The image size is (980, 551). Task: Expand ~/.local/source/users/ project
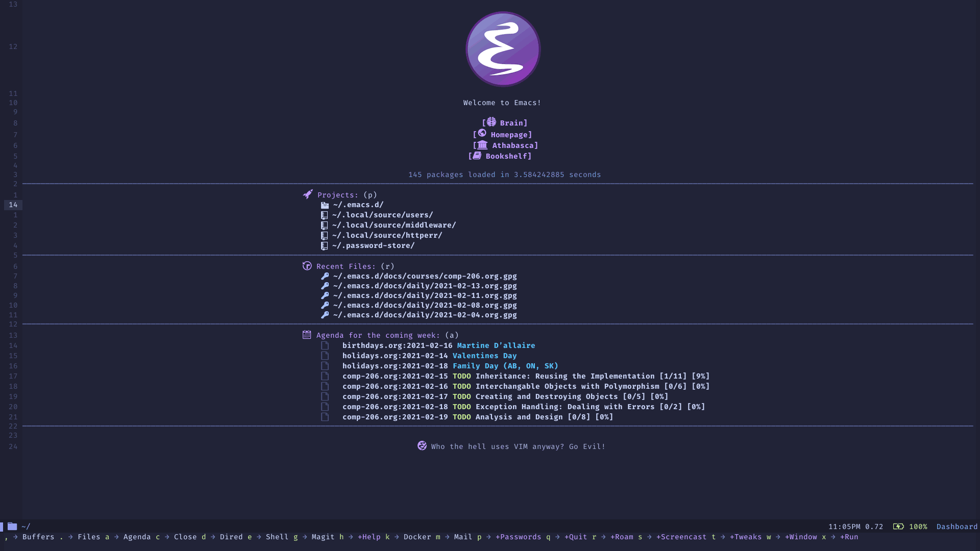coord(382,215)
